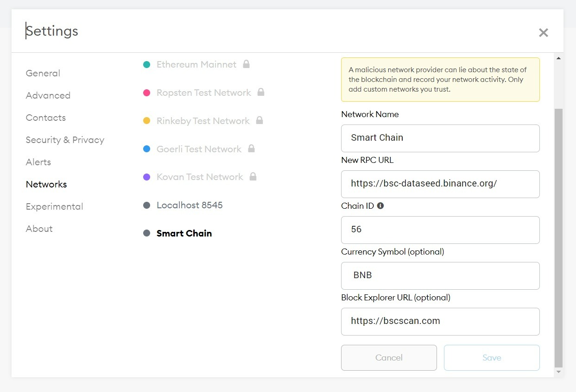Select the Localhost 8545 network
576x392 pixels.
(x=190, y=205)
